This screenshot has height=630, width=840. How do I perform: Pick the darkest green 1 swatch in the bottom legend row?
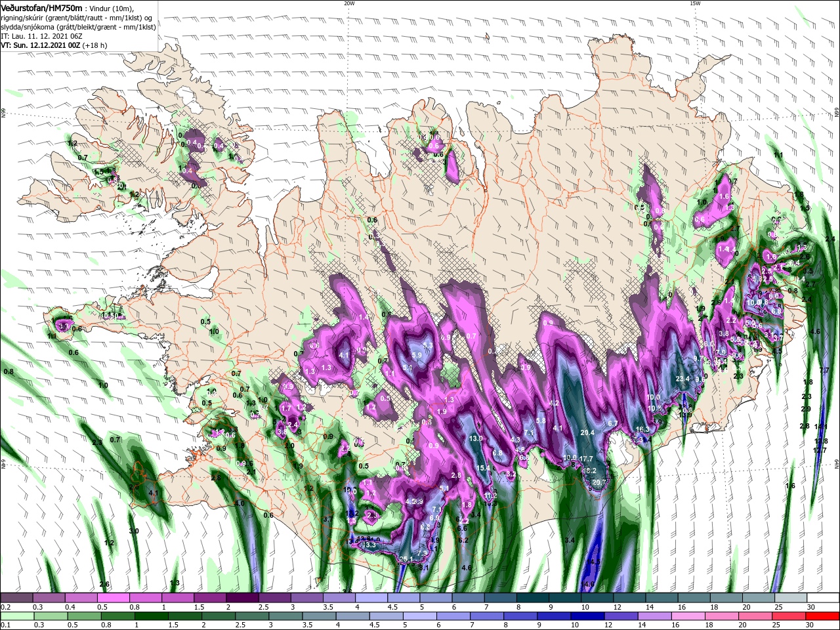click(x=150, y=616)
